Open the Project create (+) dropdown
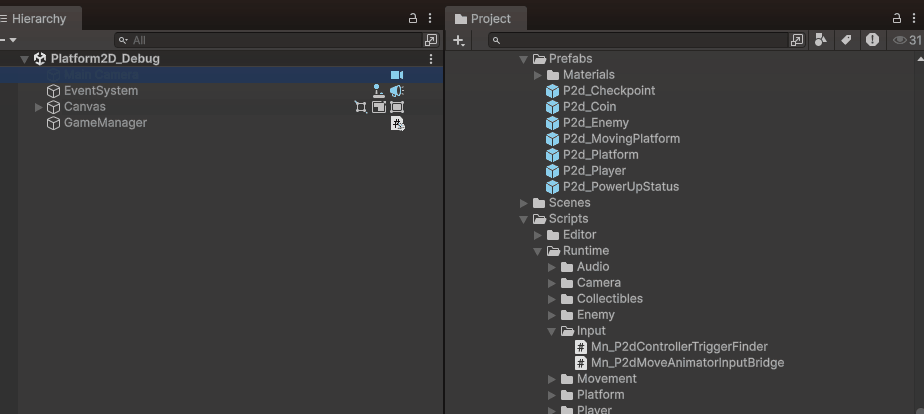This screenshot has height=414, width=924. tap(458, 40)
